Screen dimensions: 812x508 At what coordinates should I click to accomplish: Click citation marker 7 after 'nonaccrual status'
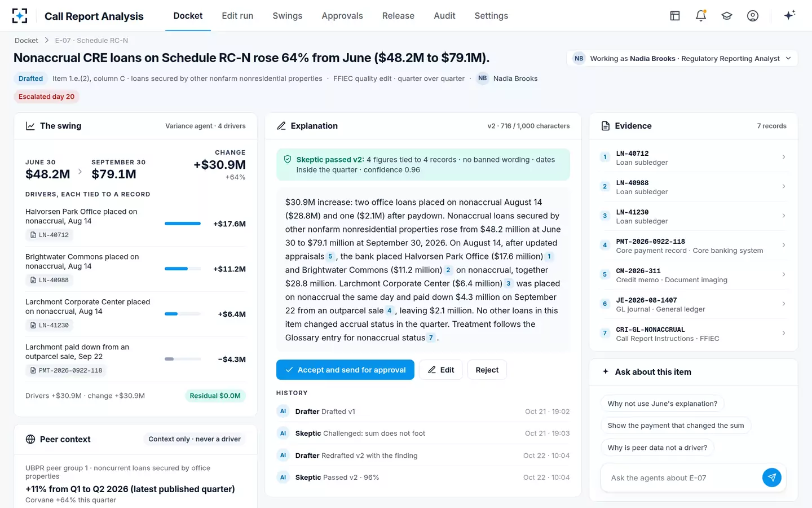[x=431, y=338]
